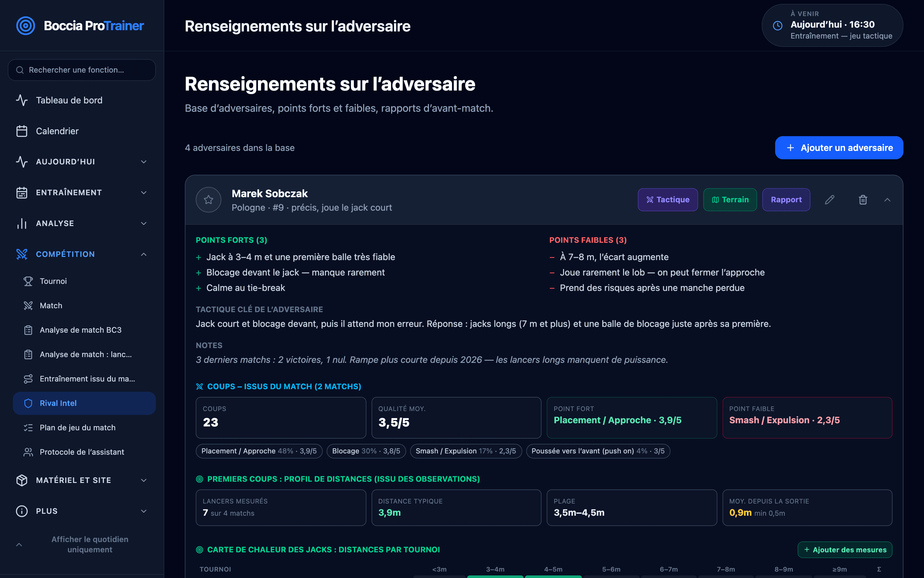Click the chevron beside Afficher le quotidien
This screenshot has height=578, width=924.
19,544
